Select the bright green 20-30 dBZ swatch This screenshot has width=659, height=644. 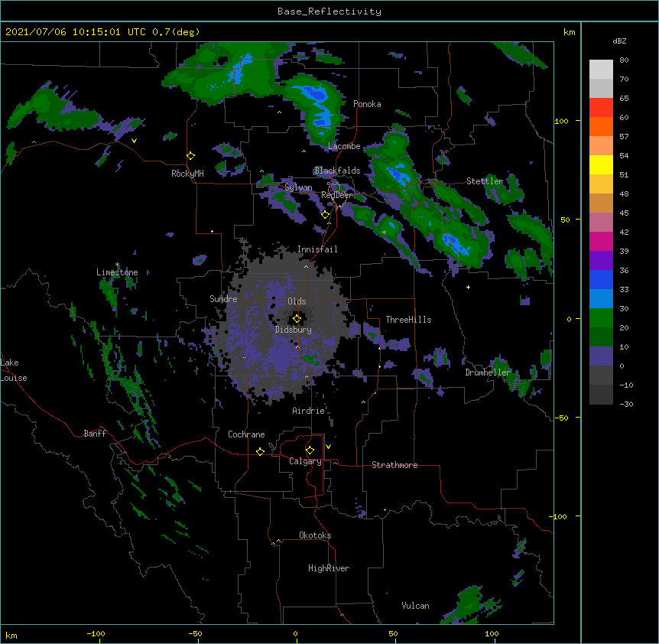(601, 318)
